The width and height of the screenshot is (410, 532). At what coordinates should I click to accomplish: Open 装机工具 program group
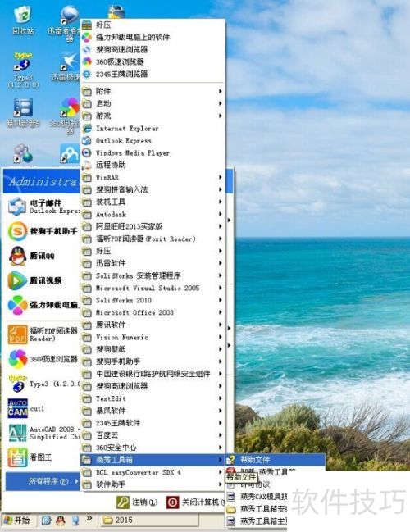pos(153,202)
